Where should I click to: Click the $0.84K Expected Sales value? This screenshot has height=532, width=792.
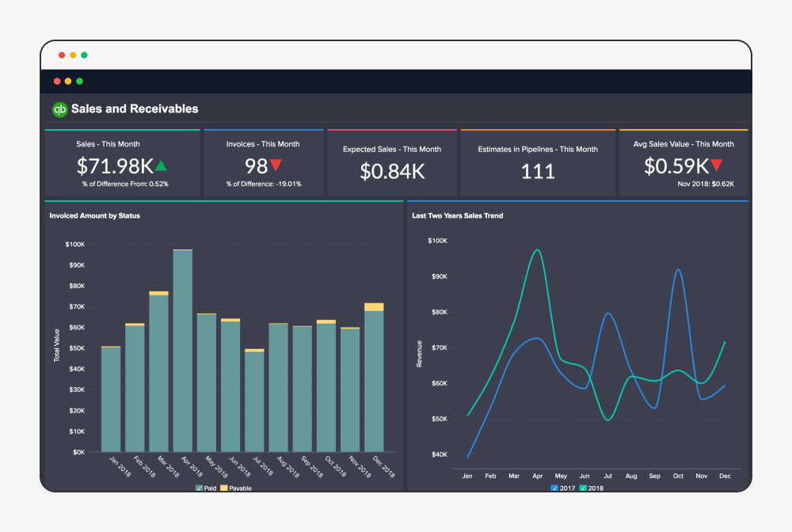click(391, 171)
